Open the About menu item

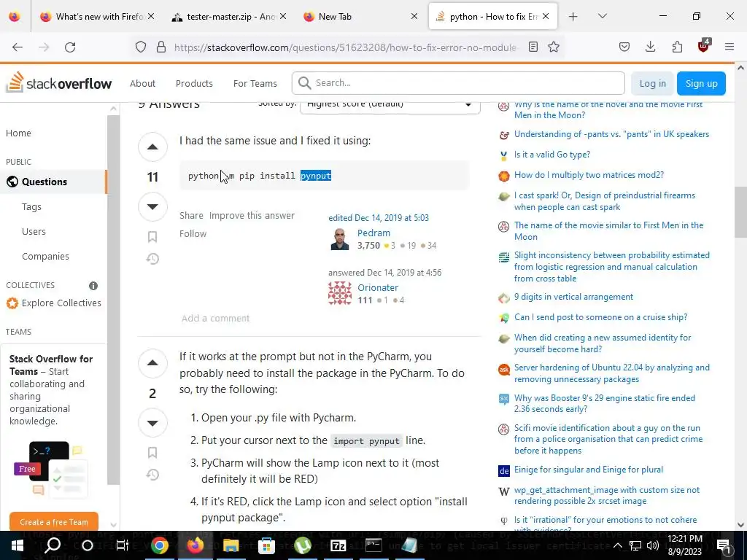click(142, 83)
